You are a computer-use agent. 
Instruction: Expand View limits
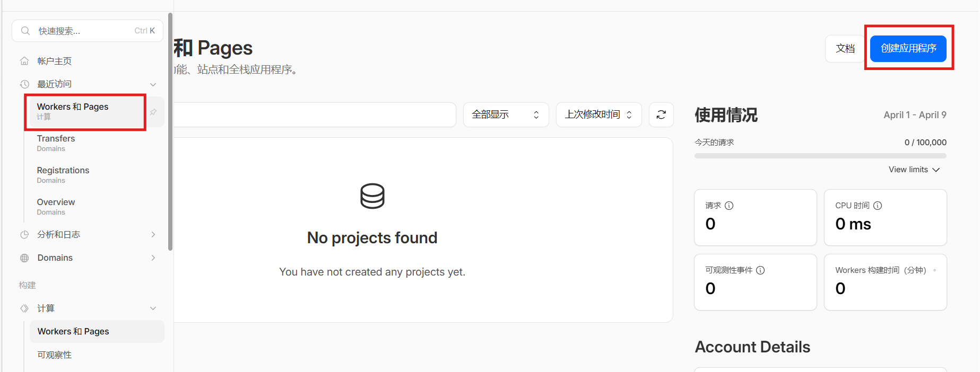914,170
